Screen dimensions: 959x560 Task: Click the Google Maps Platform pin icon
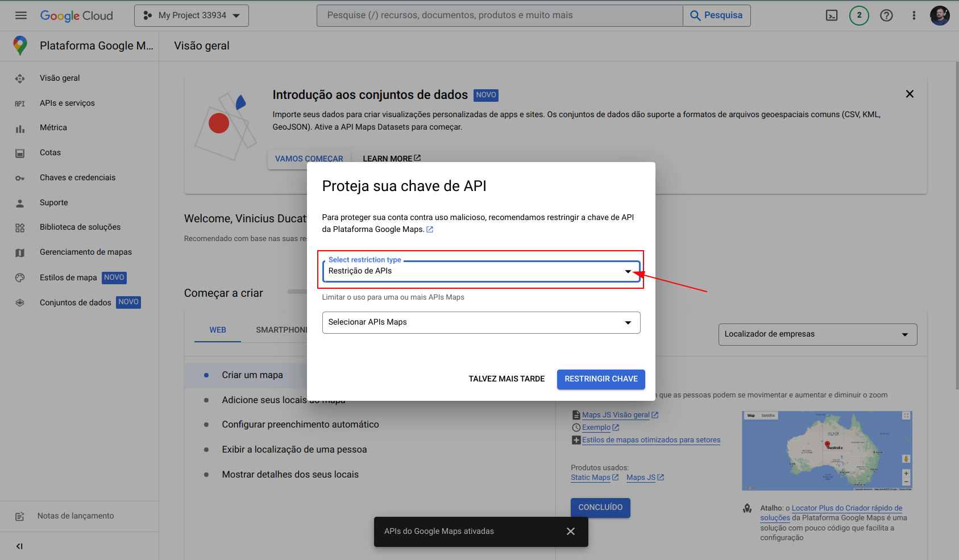point(20,45)
